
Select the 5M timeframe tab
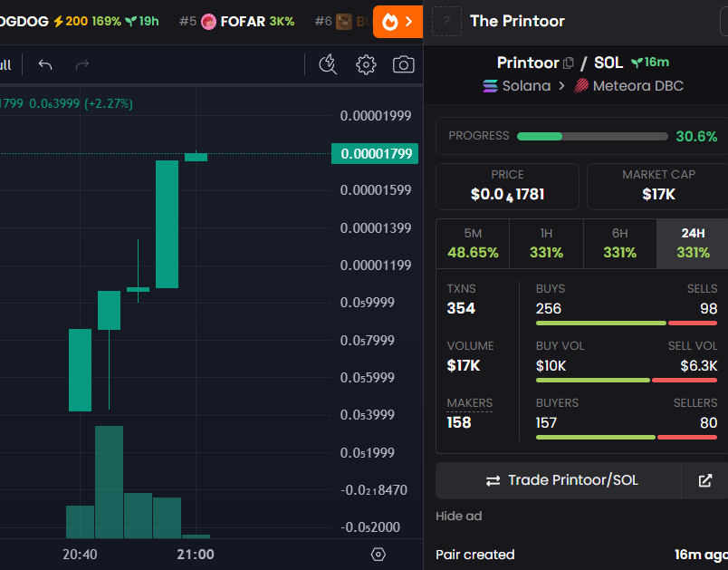point(473,244)
